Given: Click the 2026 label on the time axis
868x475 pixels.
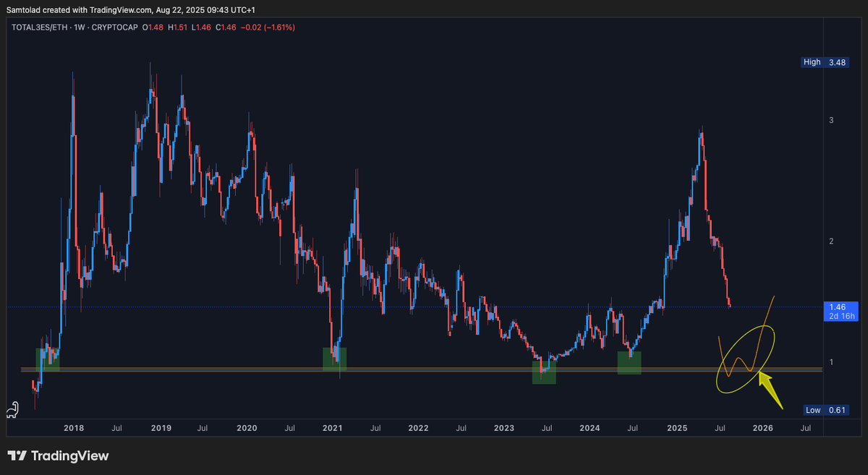Looking at the screenshot, I should tap(762, 428).
